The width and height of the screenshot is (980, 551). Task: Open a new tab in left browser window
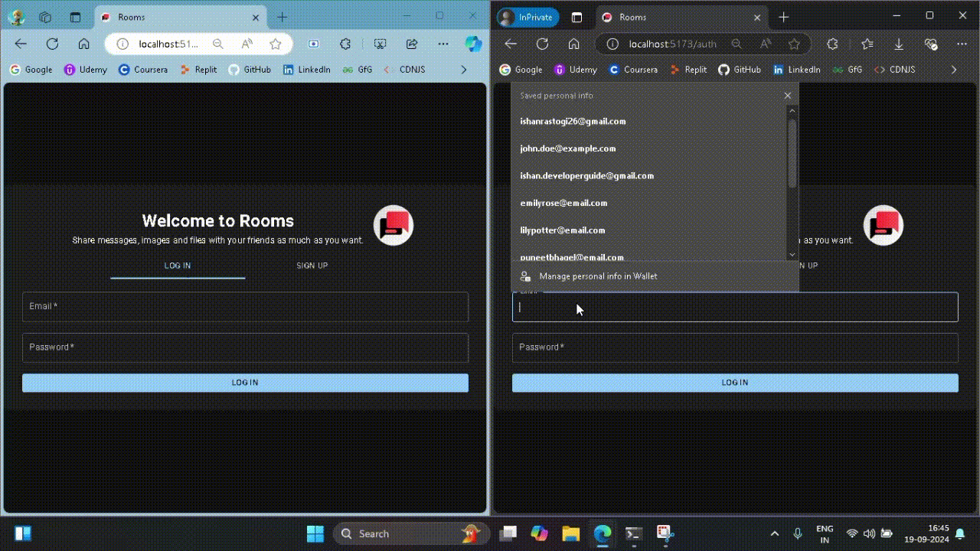click(283, 17)
